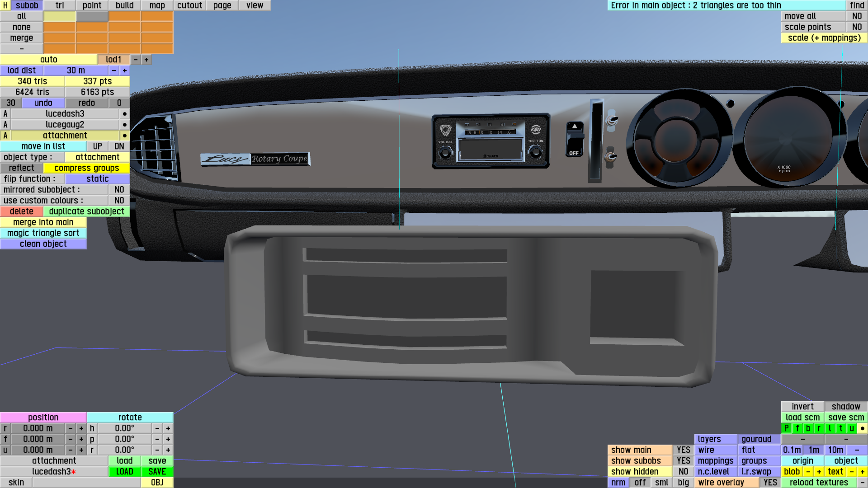Viewport: 868px width, 488px height.
Task: Click the r position value field
Action: [38, 428]
